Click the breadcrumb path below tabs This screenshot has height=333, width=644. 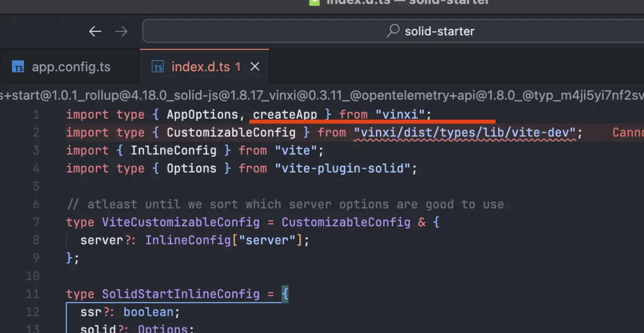point(322,95)
